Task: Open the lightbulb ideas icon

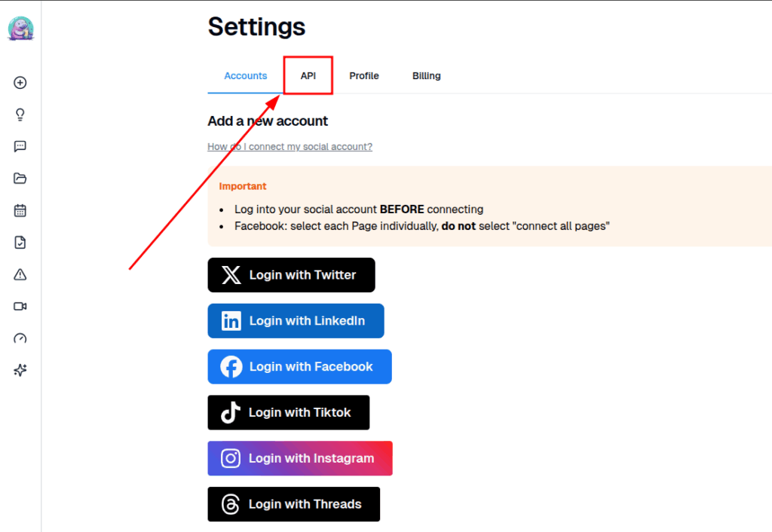Action: pos(20,115)
